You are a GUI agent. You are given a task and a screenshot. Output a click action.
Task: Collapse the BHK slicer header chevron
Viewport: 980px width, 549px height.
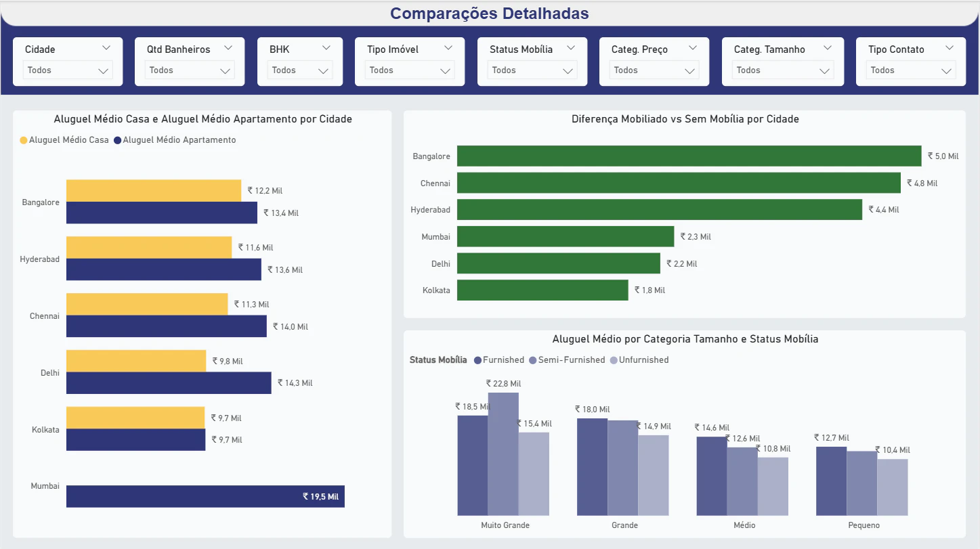click(326, 48)
